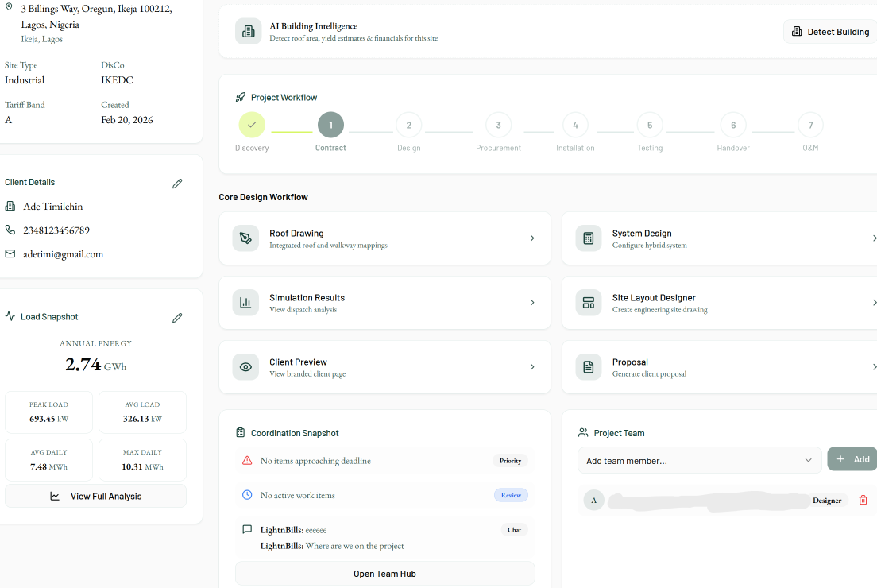The height and width of the screenshot is (588, 877).
Task: Open the System Design card
Action: [719, 238]
